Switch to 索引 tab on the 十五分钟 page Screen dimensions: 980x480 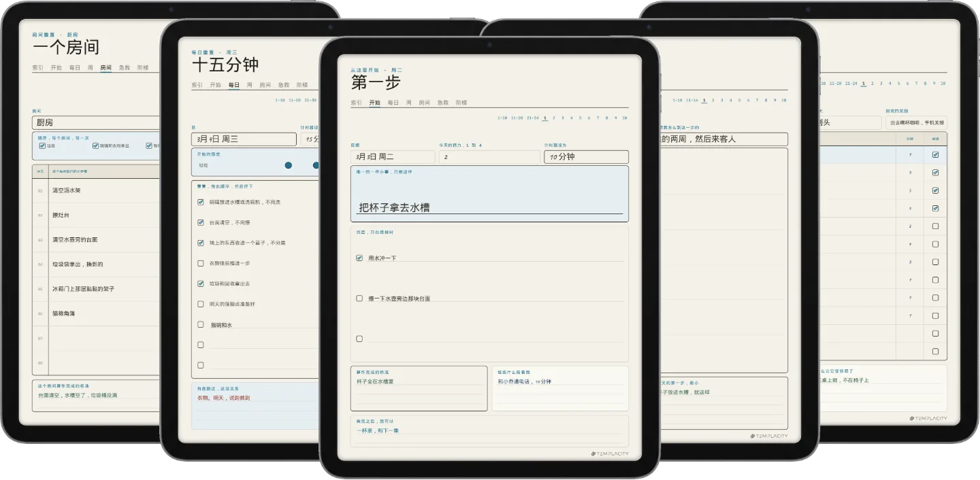click(197, 85)
